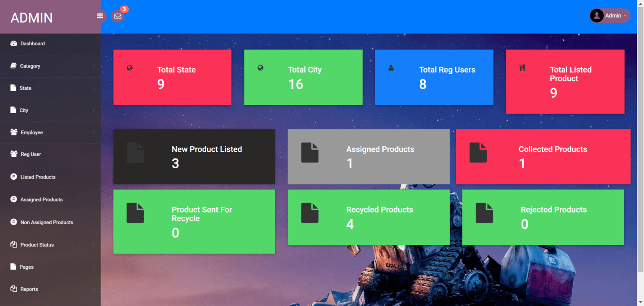644x306 pixels.
Task: Click the person icon on Total Reg Users card
Action: 391,67
